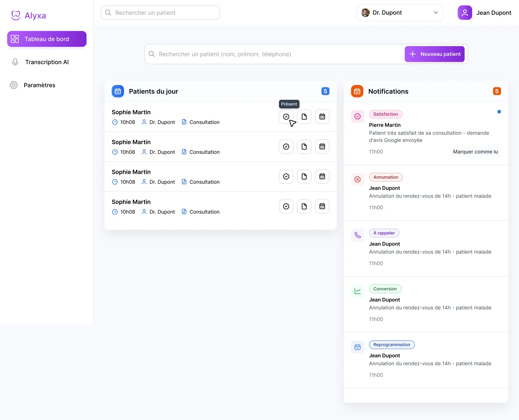Click the Conversion tag label

tap(385, 289)
